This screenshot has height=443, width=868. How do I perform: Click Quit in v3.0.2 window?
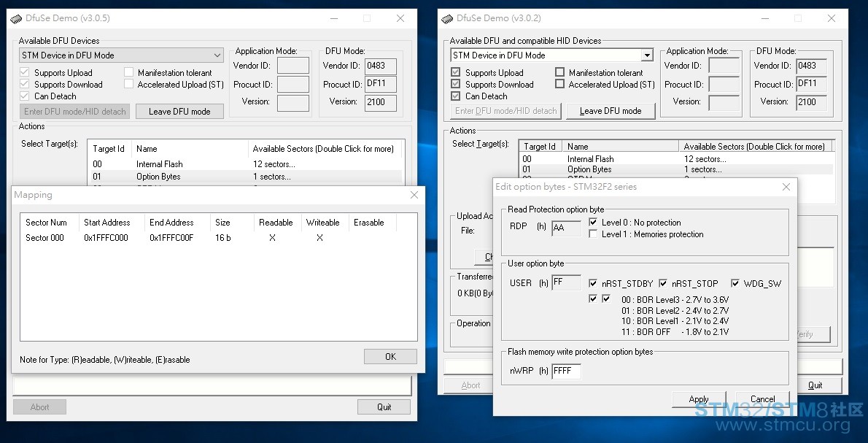(x=815, y=385)
